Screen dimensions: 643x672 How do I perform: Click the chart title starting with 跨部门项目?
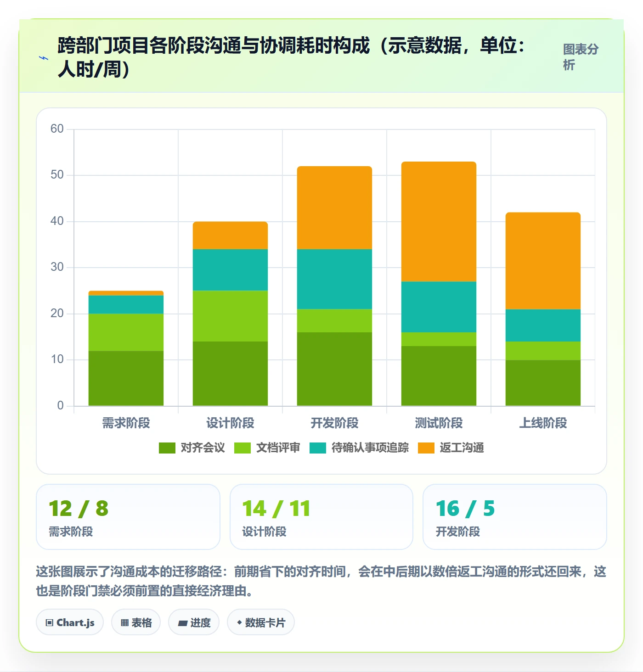(292, 57)
